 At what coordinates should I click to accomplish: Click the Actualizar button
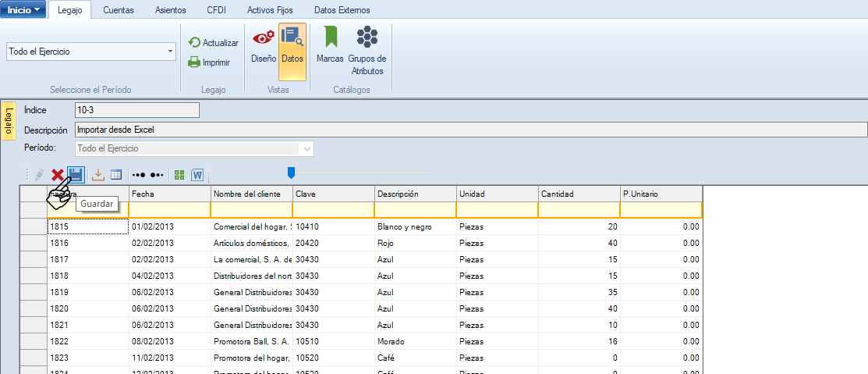pos(214,43)
